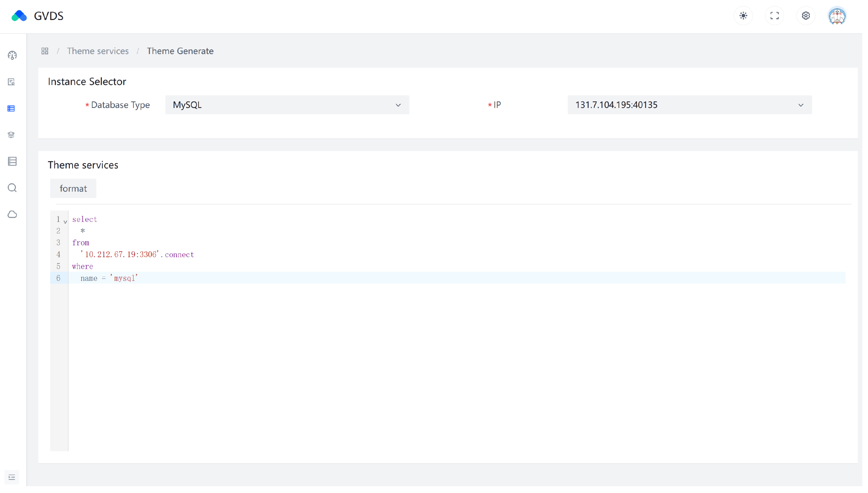Click the palette icon in sidebar
The height and width of the screenshot is (493, 868).
12,55
